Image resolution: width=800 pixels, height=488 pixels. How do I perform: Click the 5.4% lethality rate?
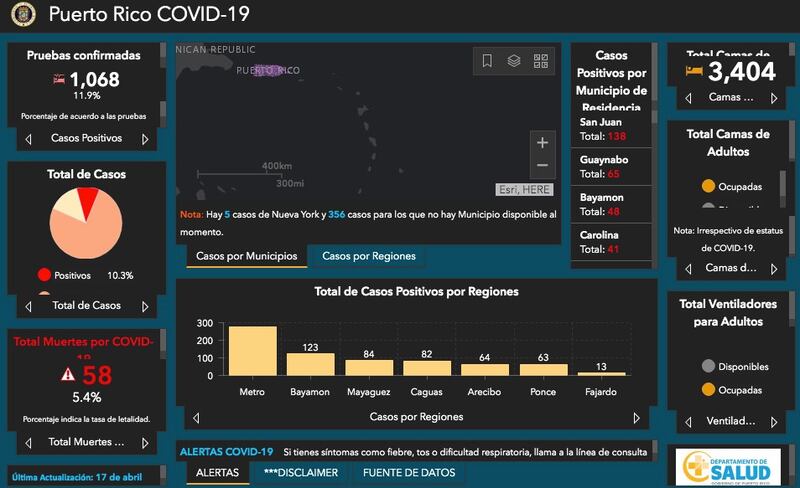tap(86, 397)
